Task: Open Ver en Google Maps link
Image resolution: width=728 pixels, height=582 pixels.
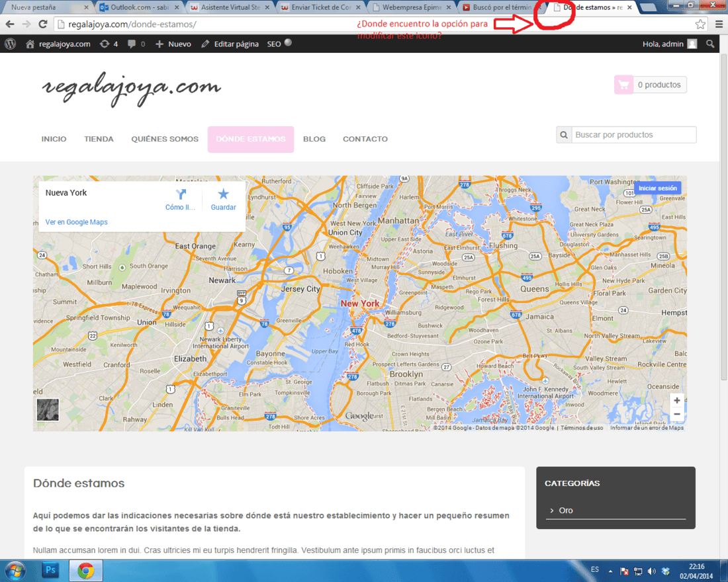Action: pos(77,222)
